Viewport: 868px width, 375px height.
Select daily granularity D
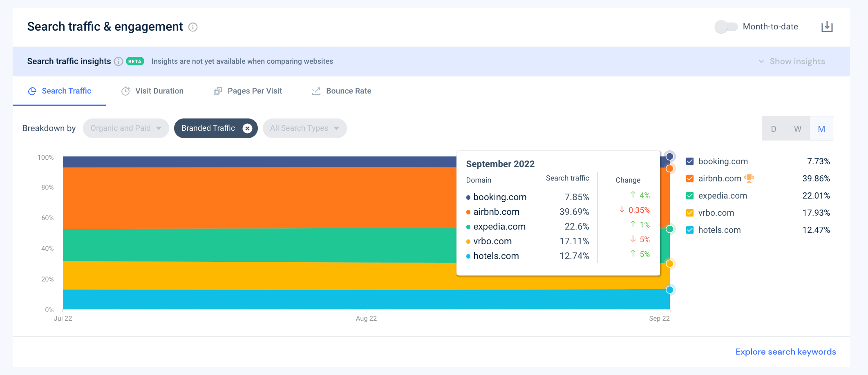coord(774,129)
